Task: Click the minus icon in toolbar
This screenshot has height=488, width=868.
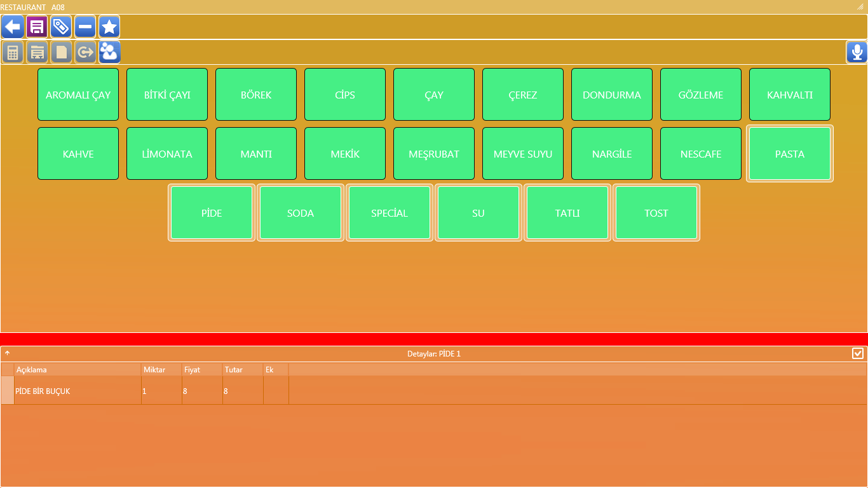Action: 85,27
